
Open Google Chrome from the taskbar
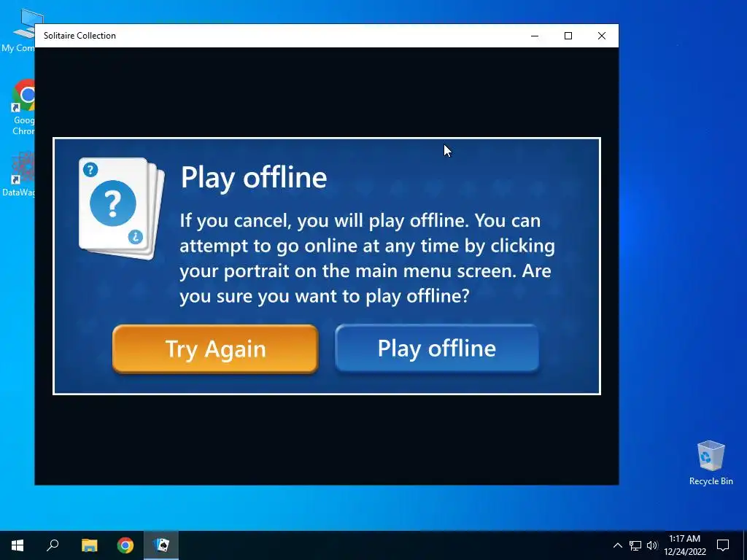125,545
